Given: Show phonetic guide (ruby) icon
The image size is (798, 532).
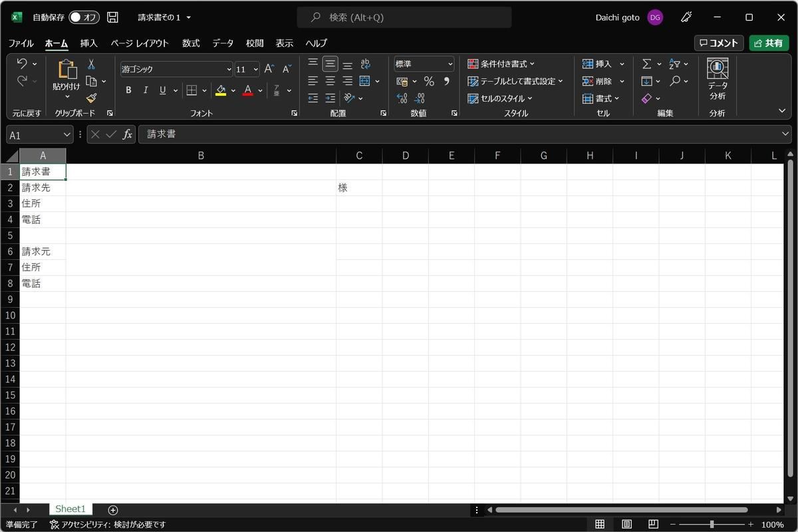Looking at the screenshot, I should pos(277,90).
